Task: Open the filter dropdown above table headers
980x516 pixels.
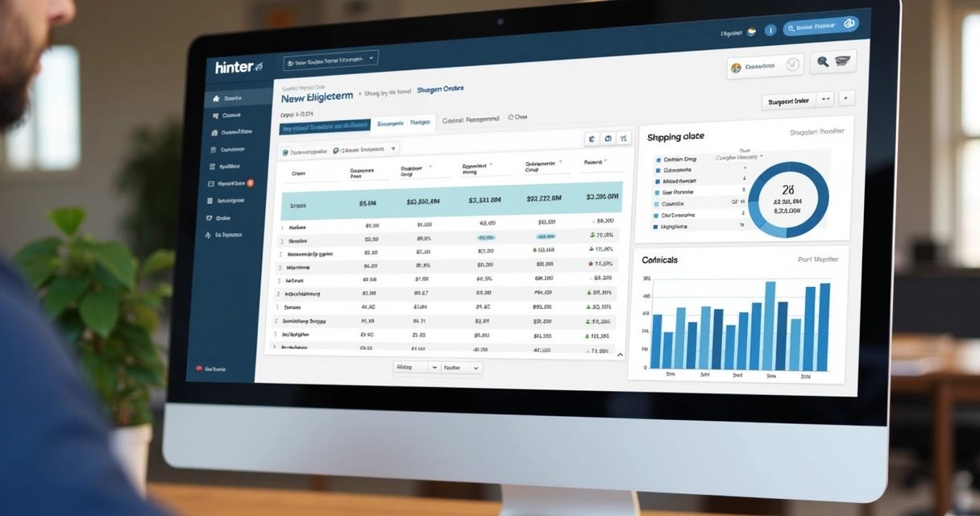Action: 338,150
